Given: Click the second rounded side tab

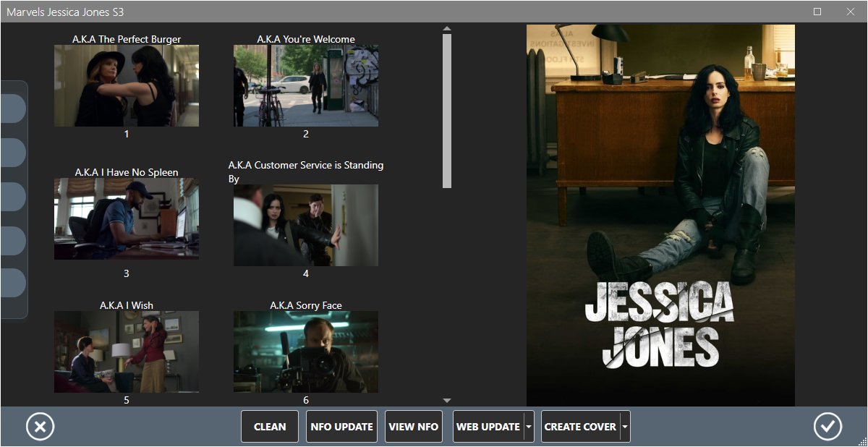Looking at the screenshot, I should pyautogui.click(x=12, y=153).
